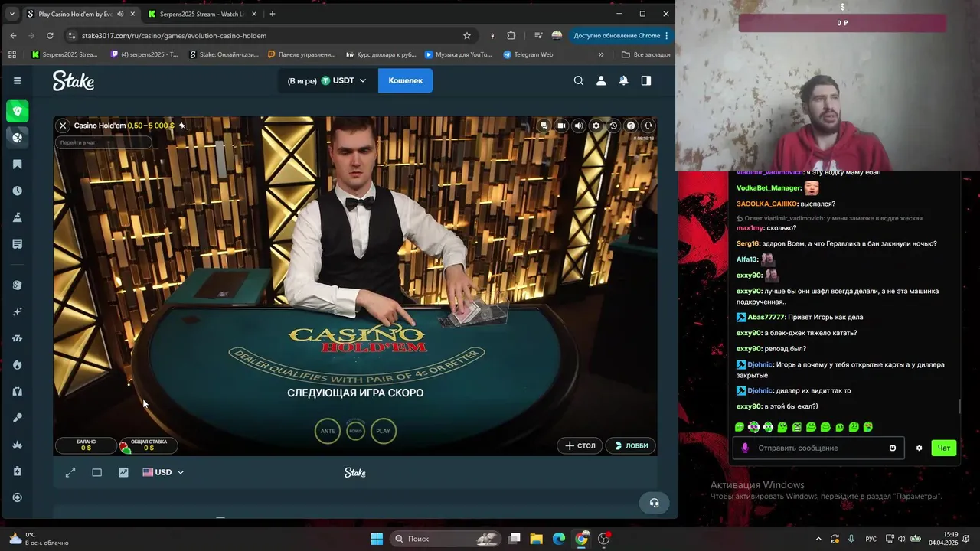Open Favourites bookmark icon in sidebar
Image resolution: width=980 pixels, height=551 pixels.
(x=17, y=165)
